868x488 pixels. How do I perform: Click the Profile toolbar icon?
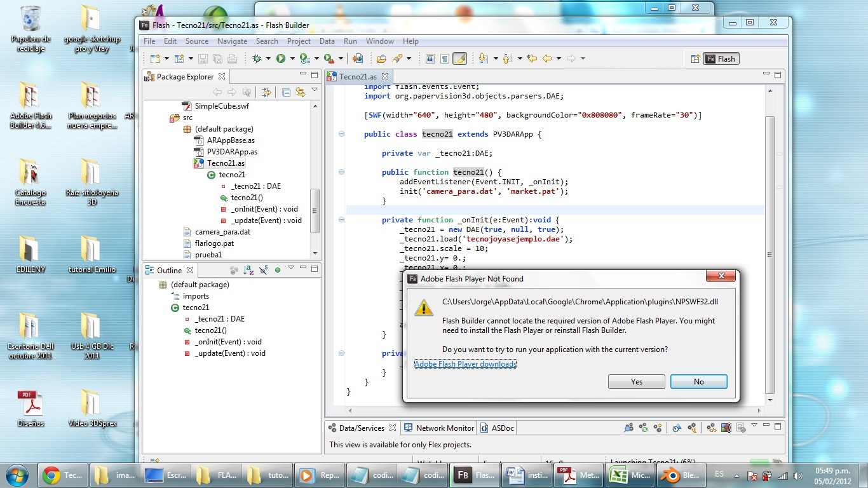[305, 58]
